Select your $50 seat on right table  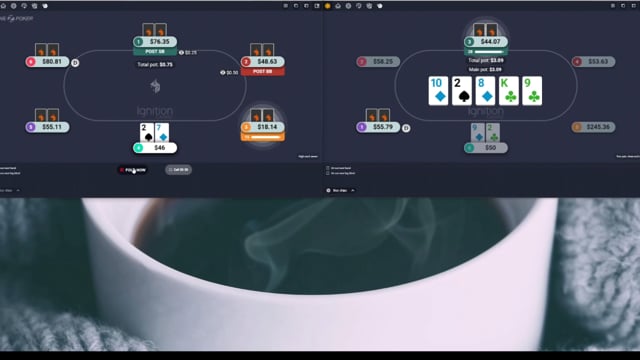click(486, 148)
